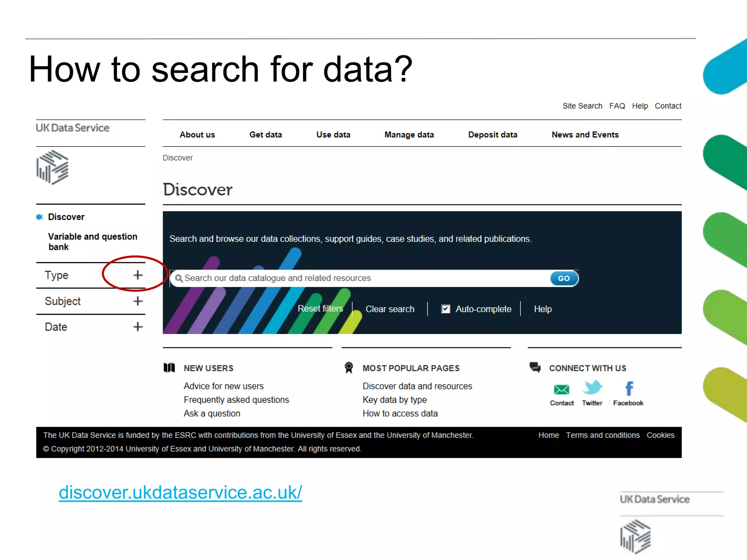Viewport: 747px width, 560px height.
Task: Open Ask a question link
Action: tap(212, 414)
